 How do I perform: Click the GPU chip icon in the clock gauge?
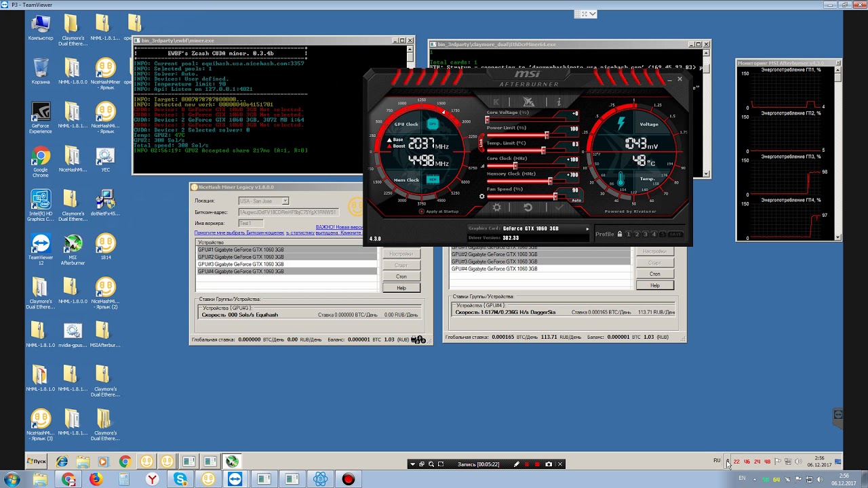(x=433, y=124)
